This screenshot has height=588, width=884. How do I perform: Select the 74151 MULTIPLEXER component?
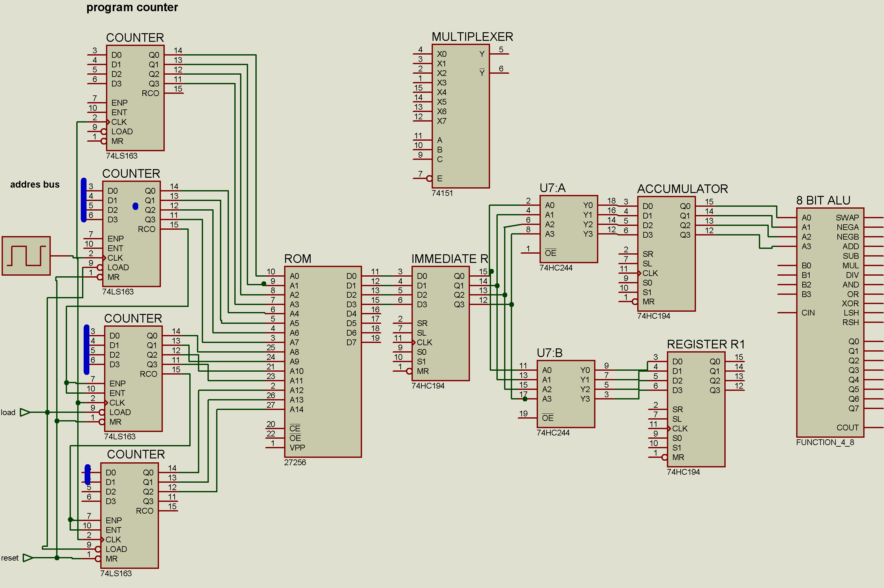pos(461,116)
